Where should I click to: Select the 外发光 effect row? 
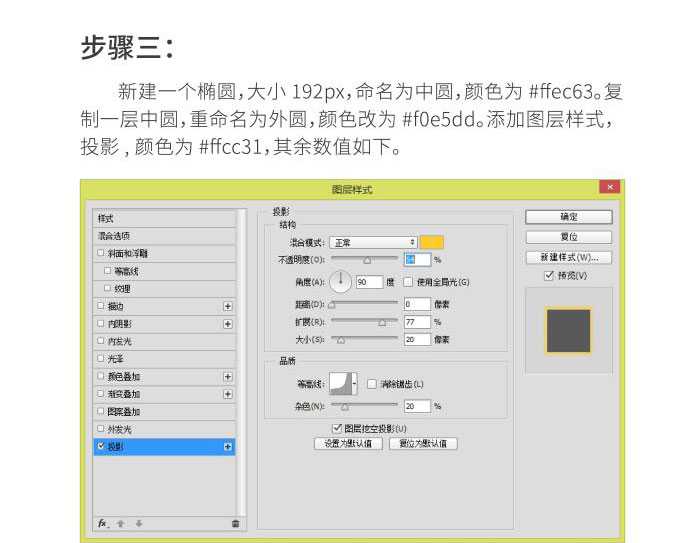coord(165,429)
